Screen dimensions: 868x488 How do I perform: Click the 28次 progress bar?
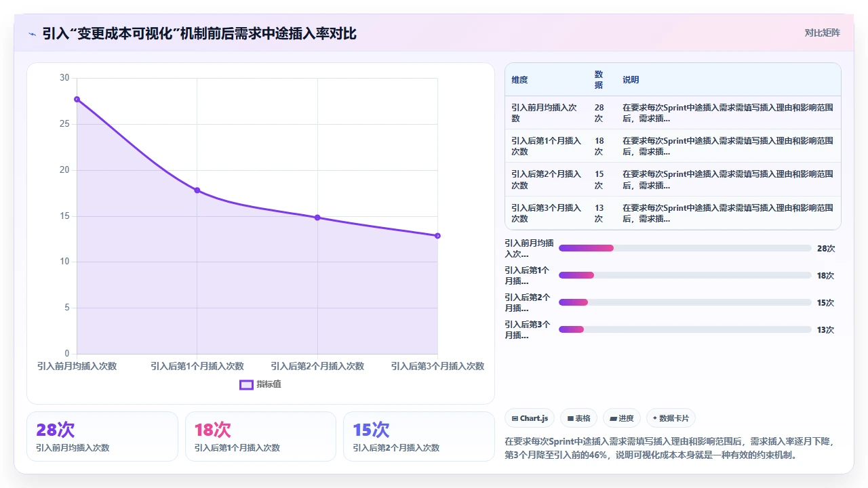(x=685, y=248)
